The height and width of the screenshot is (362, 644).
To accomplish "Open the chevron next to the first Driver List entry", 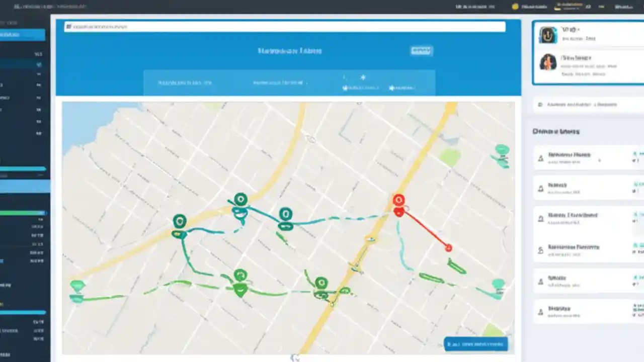I will [x=599, y=160].
